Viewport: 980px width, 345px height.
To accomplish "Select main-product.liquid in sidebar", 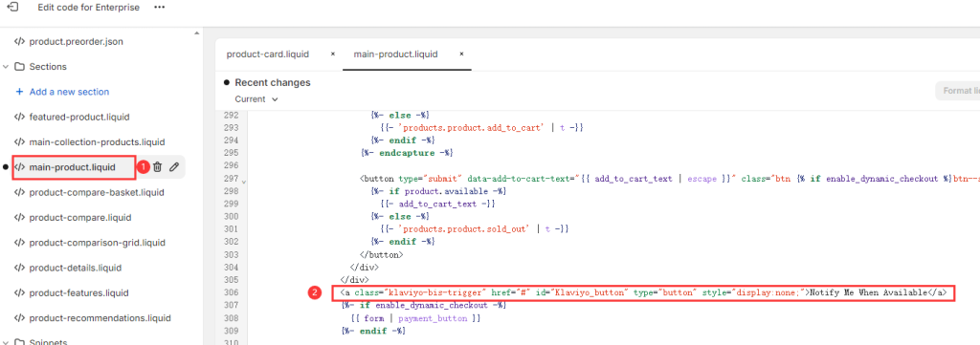I will pos(73,167).
